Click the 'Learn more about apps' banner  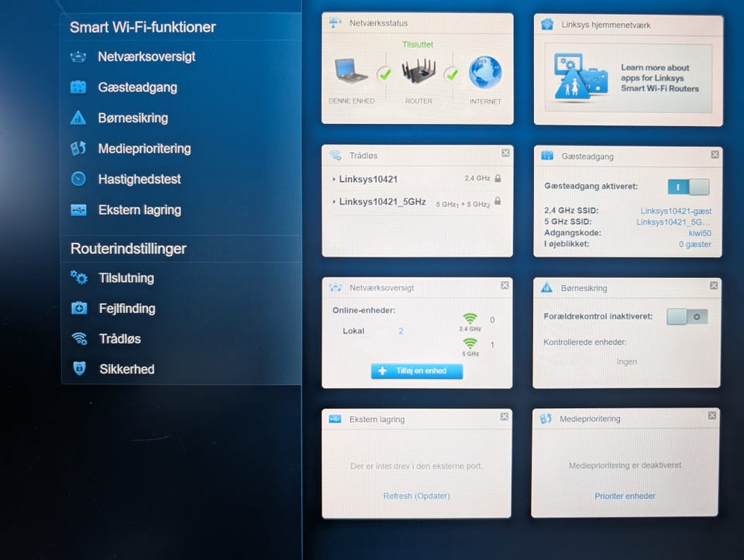tap(629, 78)
